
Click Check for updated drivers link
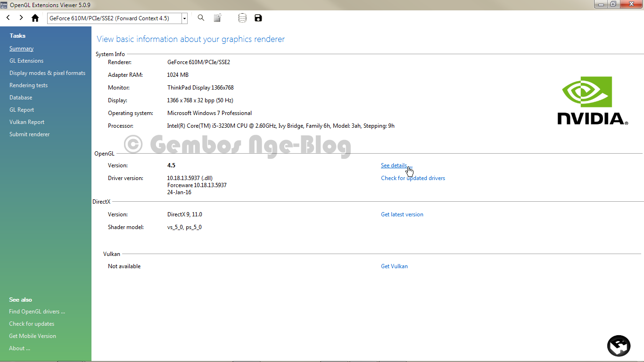pyautogui.click(x=413, y=178)
